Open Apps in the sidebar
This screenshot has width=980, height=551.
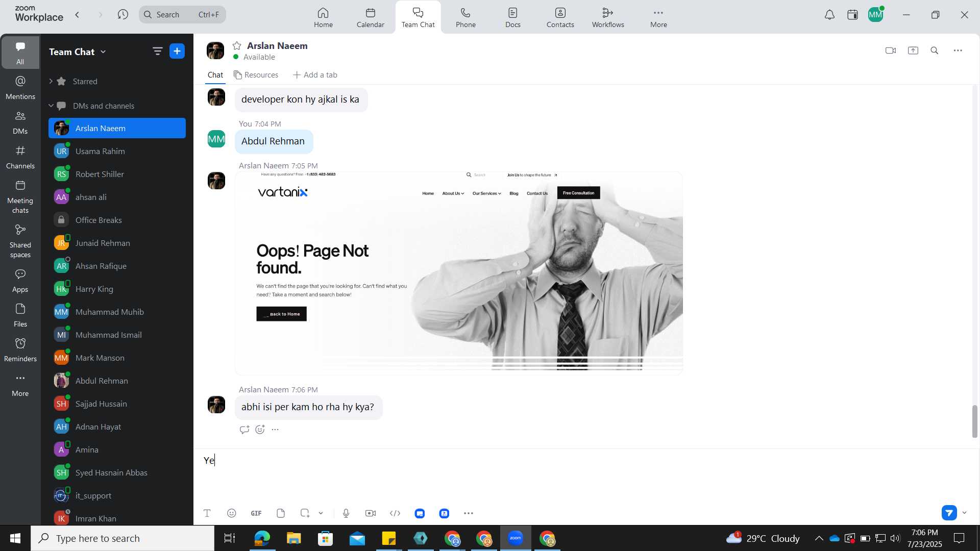point(20,281)
